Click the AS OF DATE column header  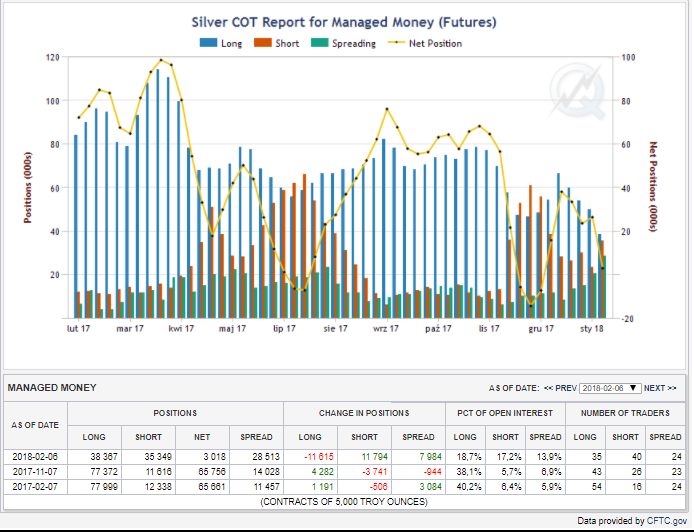click(35, 425)
